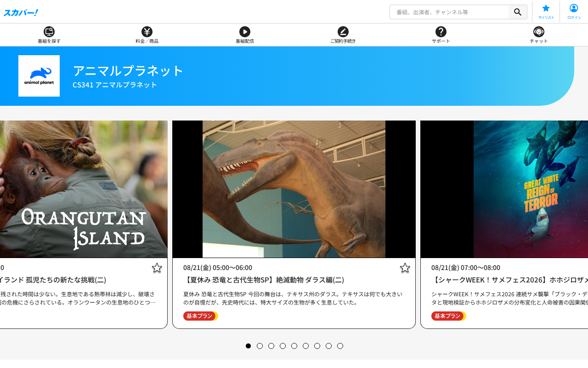This screenshot has width=588, height=368.
Task: Open 番組配信 menu
Action: (x=245, y=35)
